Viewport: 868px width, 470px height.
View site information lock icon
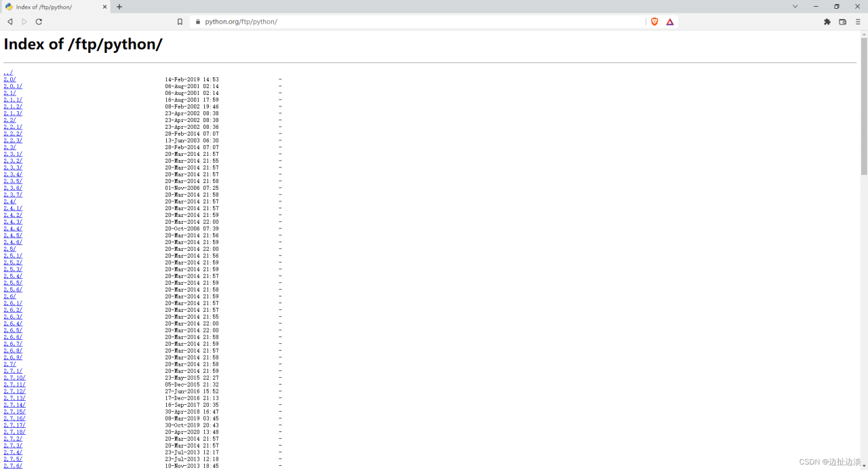click(x=198, y=22)
